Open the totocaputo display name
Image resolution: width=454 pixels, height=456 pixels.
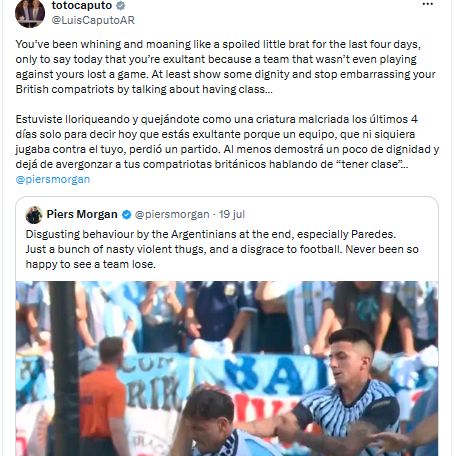click(82, 5)
